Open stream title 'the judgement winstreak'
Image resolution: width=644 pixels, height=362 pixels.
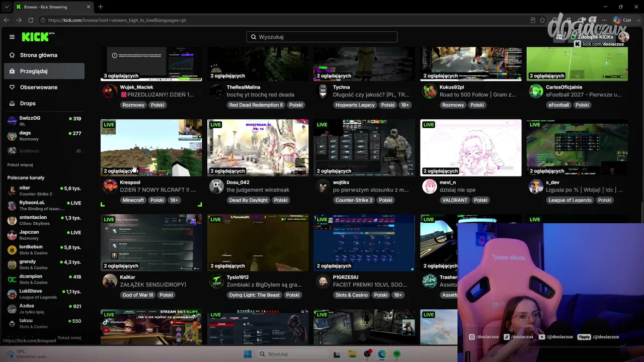[x=258, y=190]
